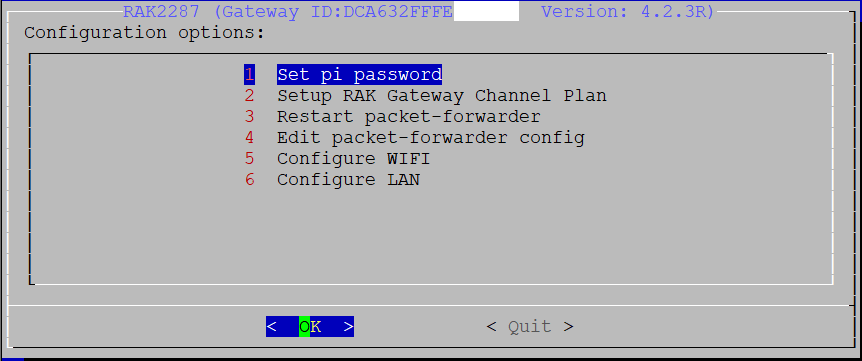Click the red number 2 hotkey
This screenshot has height=361, width=862.
tap(250, 96)
